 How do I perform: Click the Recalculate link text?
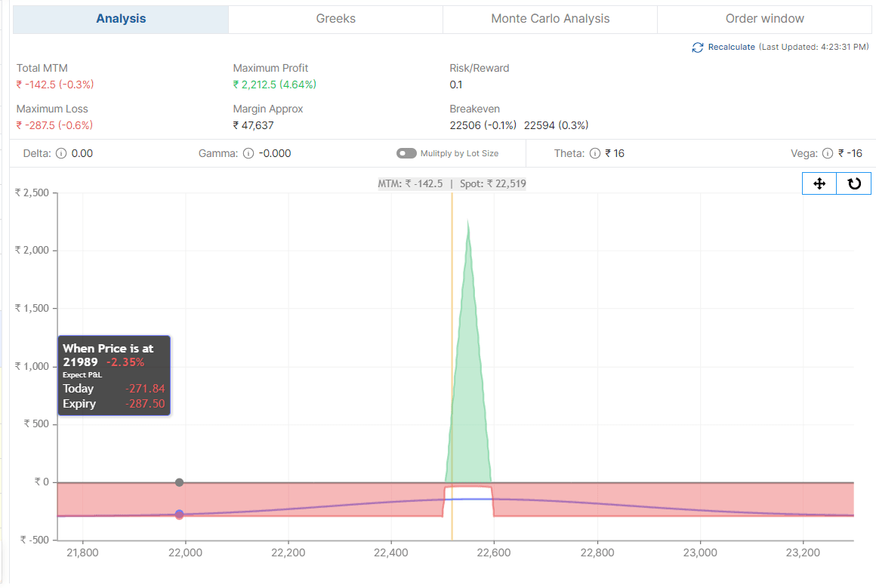click(731, 47)
